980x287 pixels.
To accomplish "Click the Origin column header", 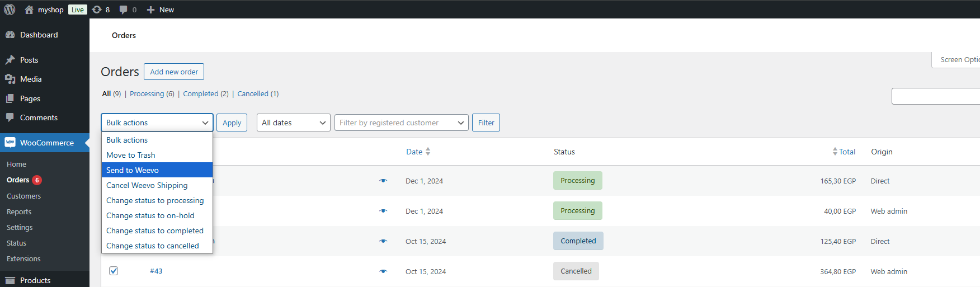I will click(x=882, y=152).
